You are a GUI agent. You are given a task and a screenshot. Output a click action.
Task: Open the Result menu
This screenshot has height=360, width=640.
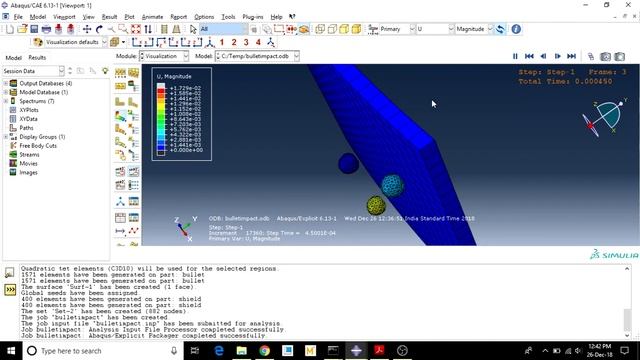109,17
